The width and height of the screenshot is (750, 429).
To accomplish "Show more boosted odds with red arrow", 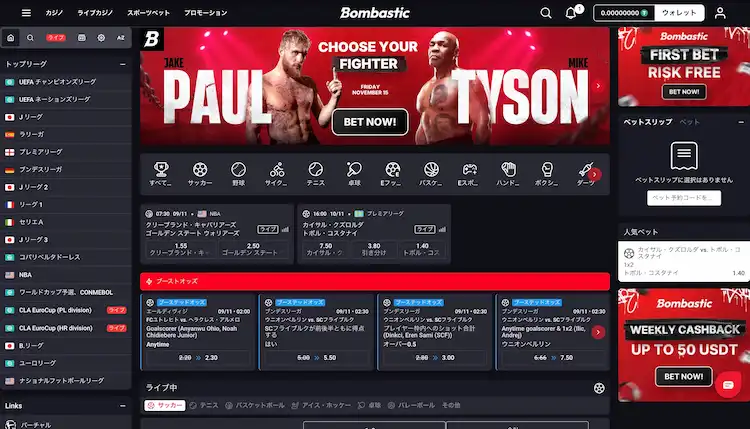I will (x=598, y=332).
